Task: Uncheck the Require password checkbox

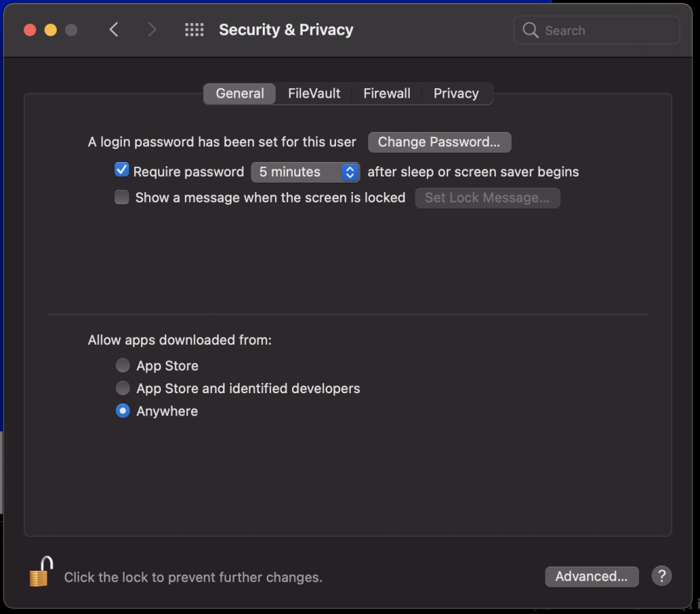Action: pos(122,170)
